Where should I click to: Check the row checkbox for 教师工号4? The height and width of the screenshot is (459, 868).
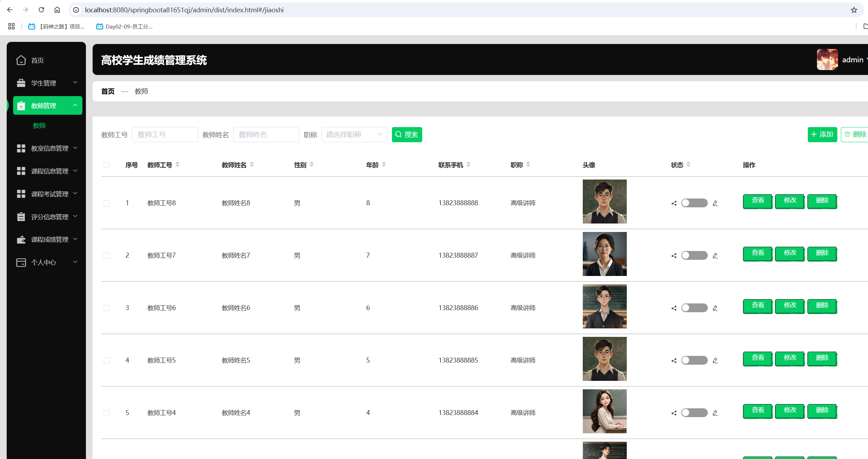(x=106, y=413)
